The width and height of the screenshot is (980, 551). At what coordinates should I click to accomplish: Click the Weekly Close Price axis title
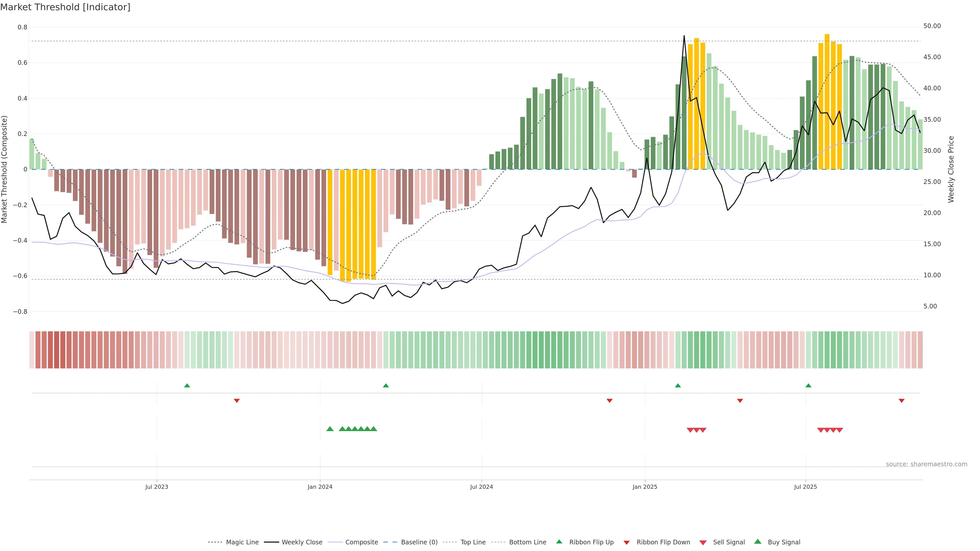(951, 169)
